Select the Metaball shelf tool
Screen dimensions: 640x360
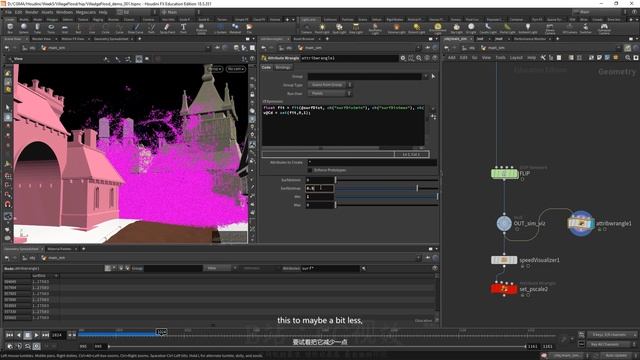[x=235, y=28]
